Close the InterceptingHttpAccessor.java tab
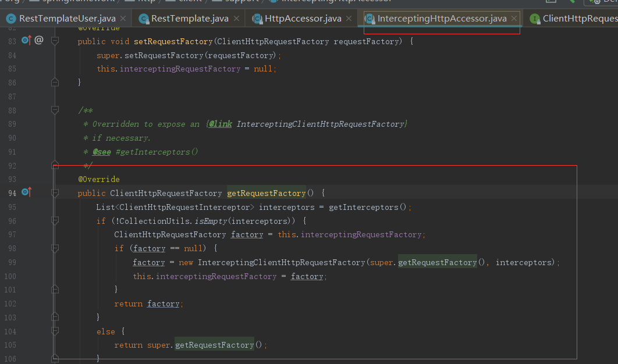This screenshot has height=364, width=618. (514, 19)
